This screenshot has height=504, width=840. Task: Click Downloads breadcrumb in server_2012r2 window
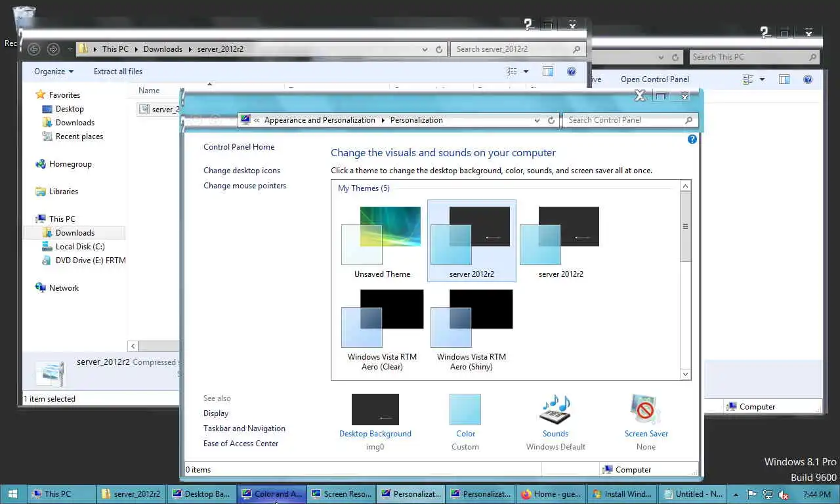coord(163,49)
